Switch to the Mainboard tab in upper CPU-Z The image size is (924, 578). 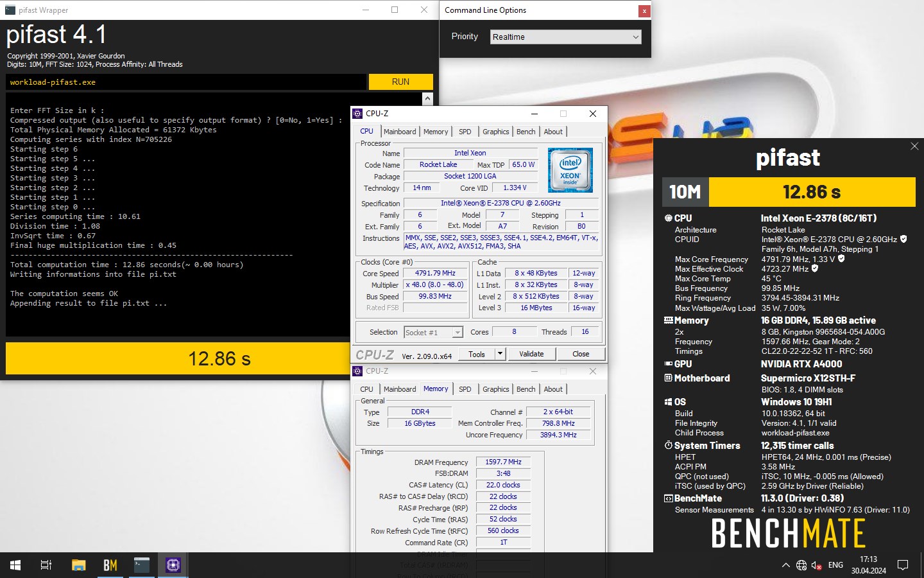400,132
